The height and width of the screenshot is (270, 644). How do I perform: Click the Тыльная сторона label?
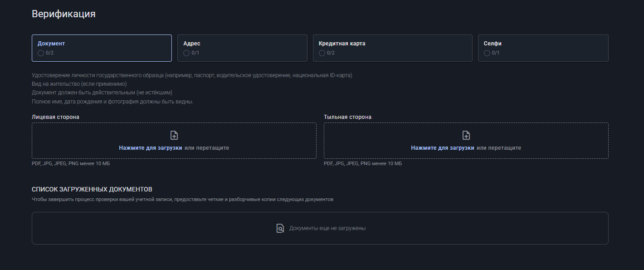click(x=347, y=117)
